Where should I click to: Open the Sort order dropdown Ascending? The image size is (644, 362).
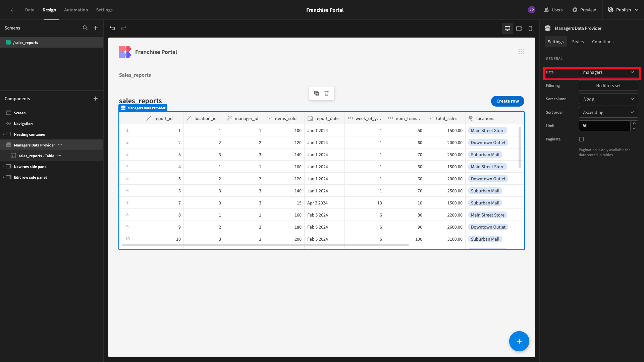[608, 112]
